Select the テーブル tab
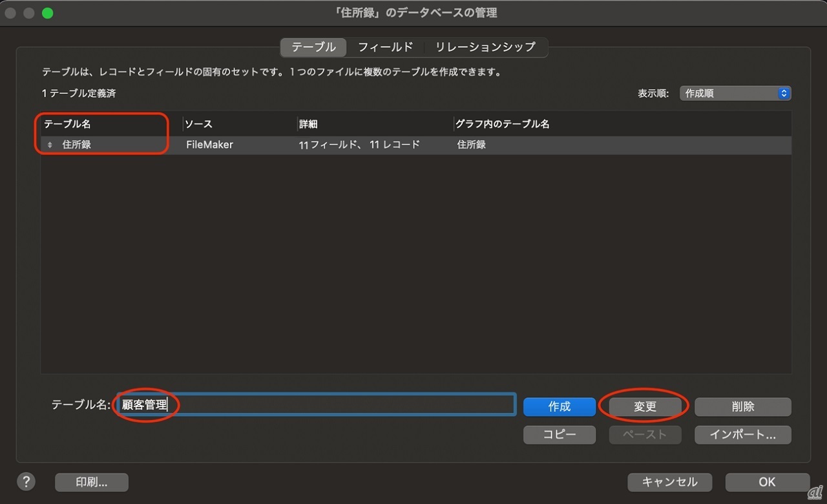This screenshot has width=827, height=504. pyautogui.click(x=313, y=47)
